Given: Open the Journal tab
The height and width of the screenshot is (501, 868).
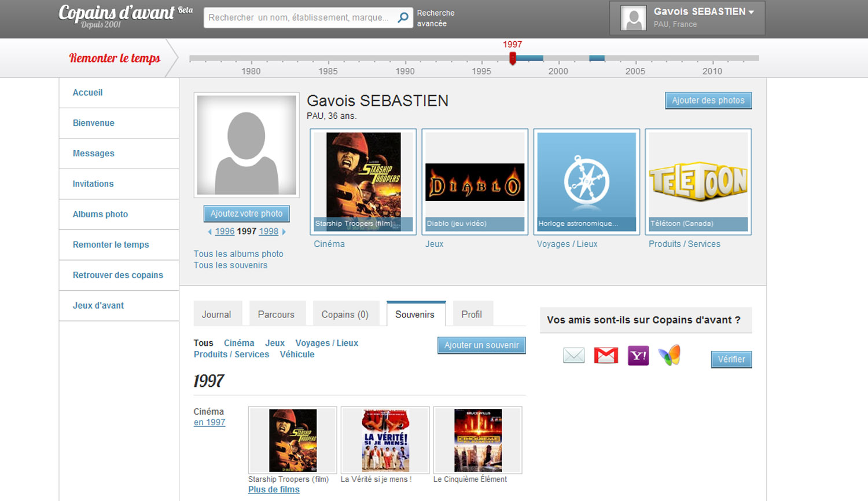Looking at the screenshot, I should [216, 315].
